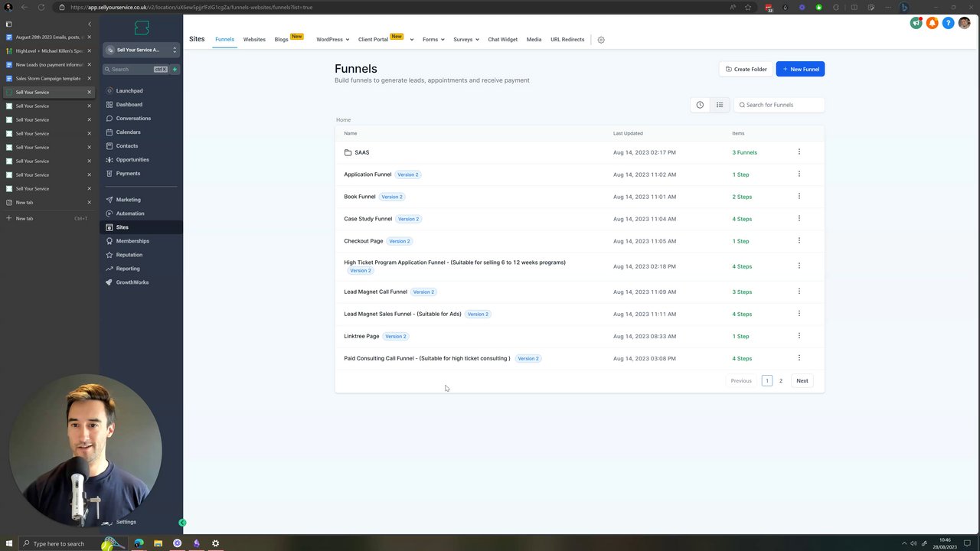Open the account switcher Sell Your Service A...
Viewport: 980px width, 551px height.
[x=142, y=50]
